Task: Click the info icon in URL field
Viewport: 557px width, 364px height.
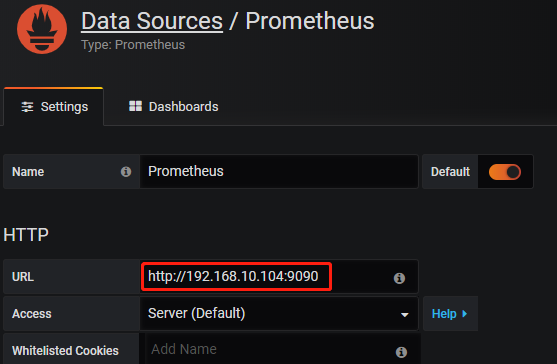Action: [399, 278]
